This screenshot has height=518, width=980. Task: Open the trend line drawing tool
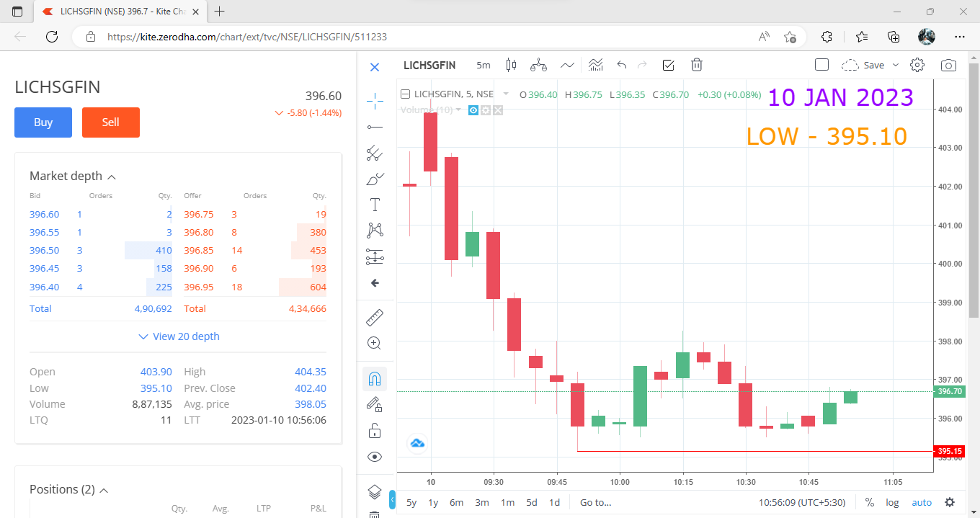click(x=375, y=127)
